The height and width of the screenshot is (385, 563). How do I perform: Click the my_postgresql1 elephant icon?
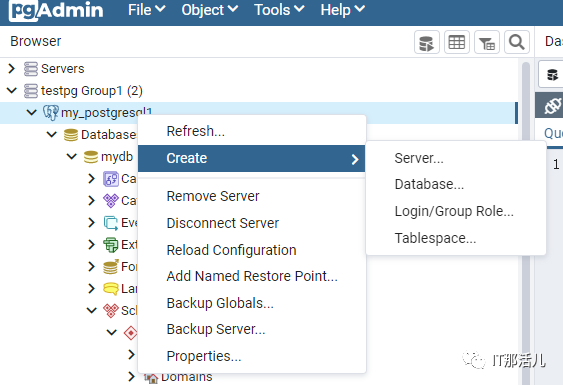(x=51, y=113)
